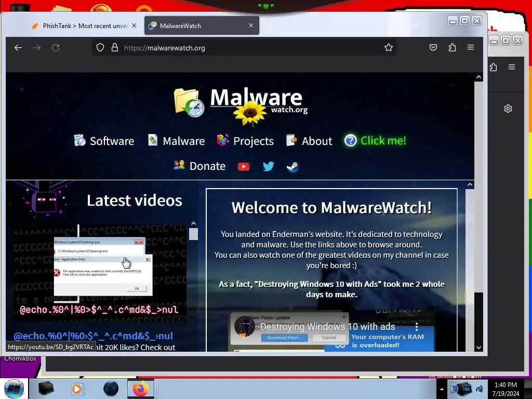
Task: Open the Firefox hamburger menu
Action: (x=471, y=47)
